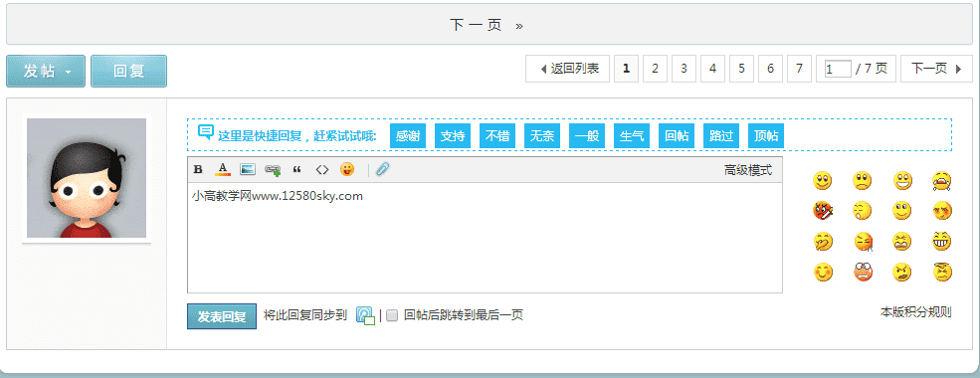The height and width of the screenshot is (378, 980).
Task: Open the smiley emoticon picker in toolbar
Action: click(x=347, y=169)
